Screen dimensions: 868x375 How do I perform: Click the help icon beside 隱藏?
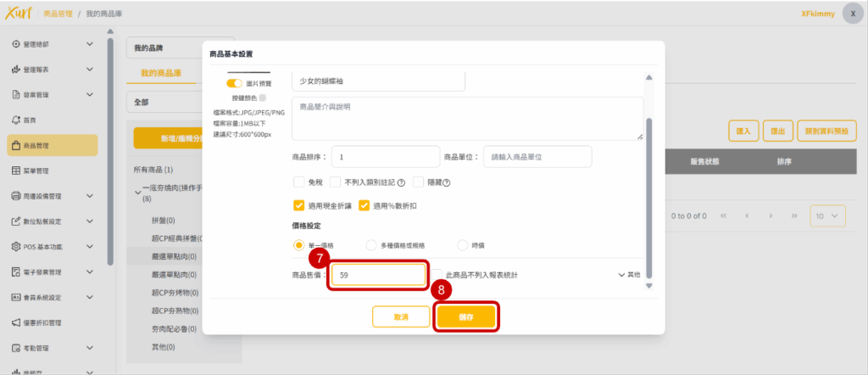[446, 182]
